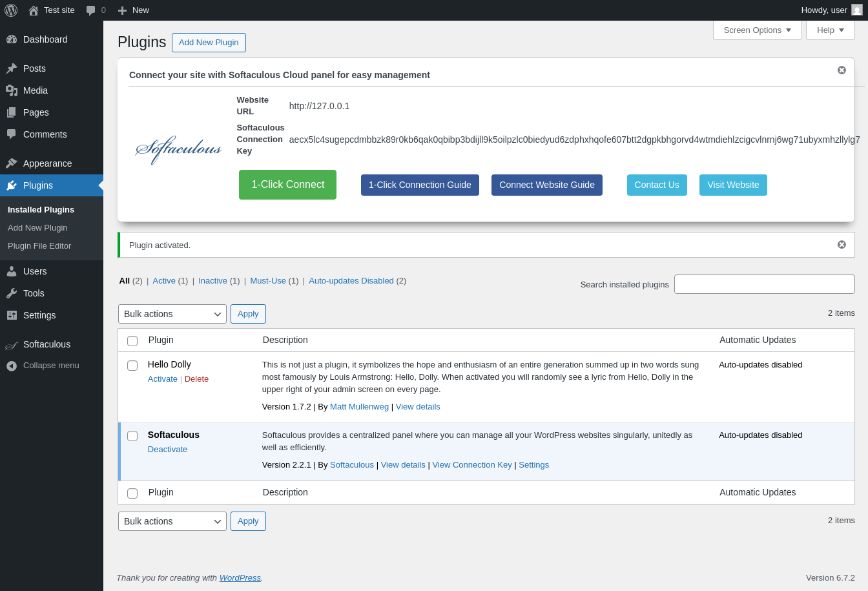This screenshot has height=591, width=868.
Task: Click the Dashboard gauge icon in sidebar
Action: (x=12, y=39)
